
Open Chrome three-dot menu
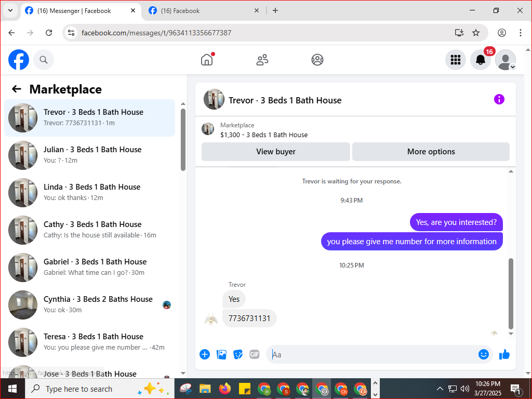[521, 33]
